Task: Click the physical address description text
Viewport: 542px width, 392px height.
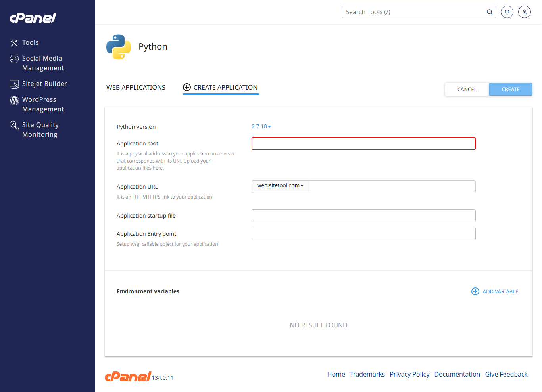Action: pos(176,161)
